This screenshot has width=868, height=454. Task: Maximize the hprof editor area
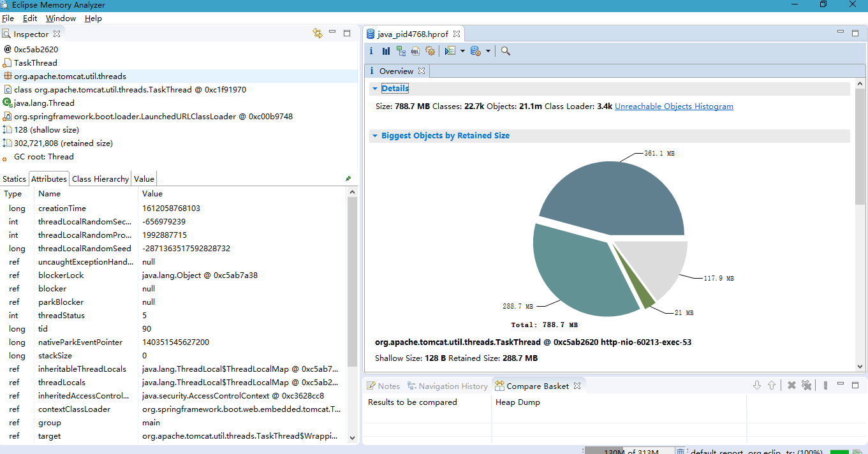coord(855,33)
